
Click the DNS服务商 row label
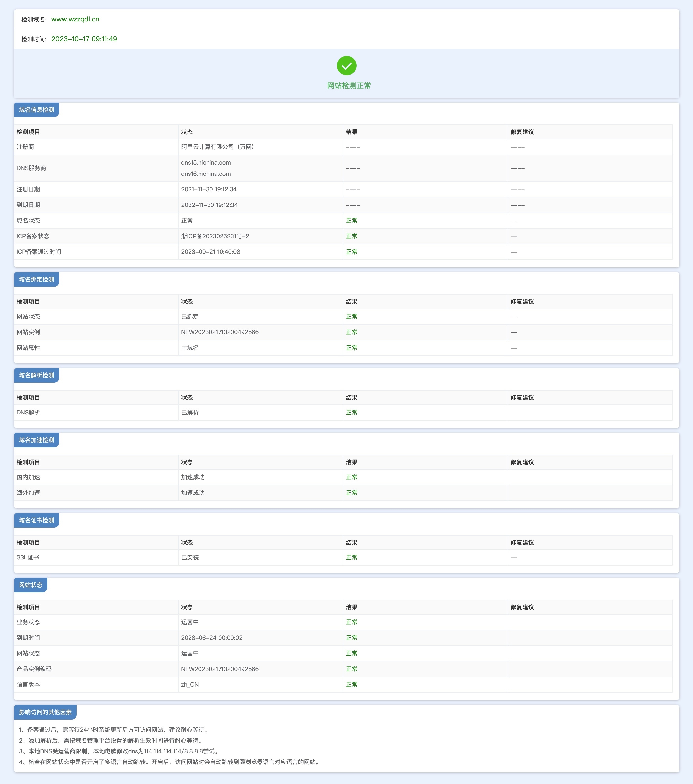click(31, 168)
